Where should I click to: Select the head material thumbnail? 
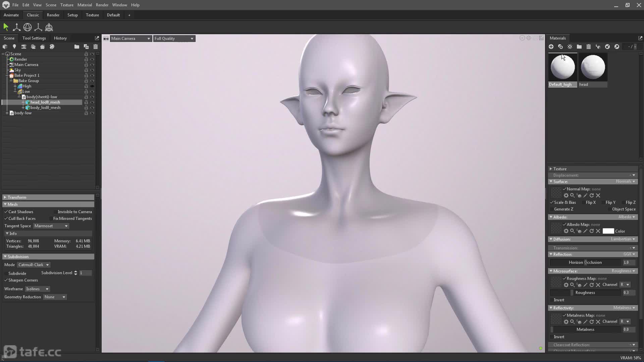(x=593, y=67)
